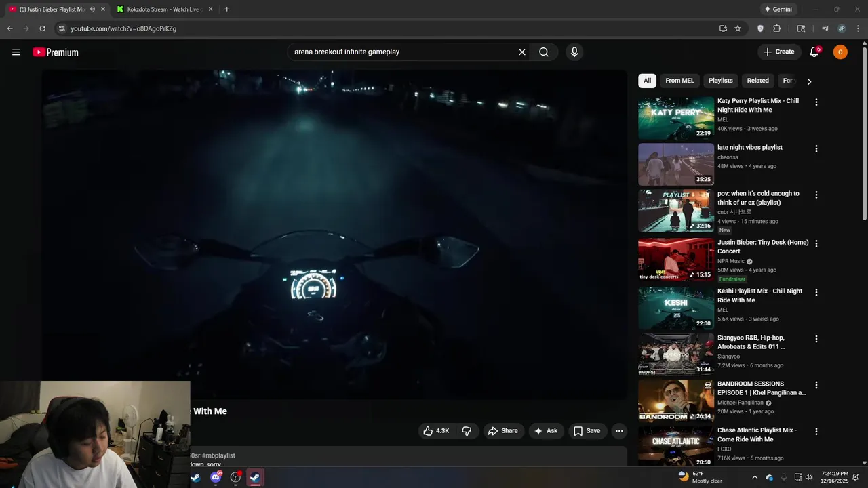Select the Related filter chip

(758, 81)
